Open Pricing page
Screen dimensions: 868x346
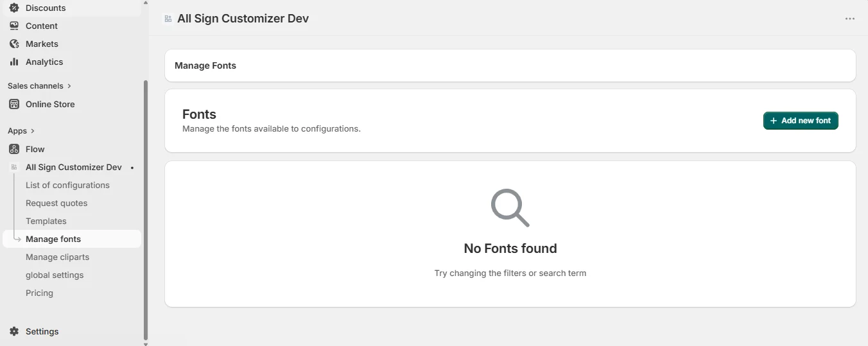click(x=39, y=293)
